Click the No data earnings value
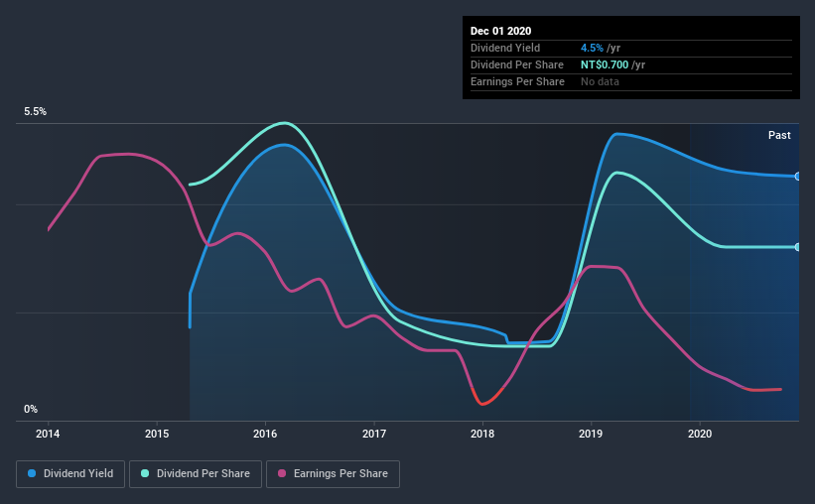This screenshot has width=815, height=504. point(600,81)
